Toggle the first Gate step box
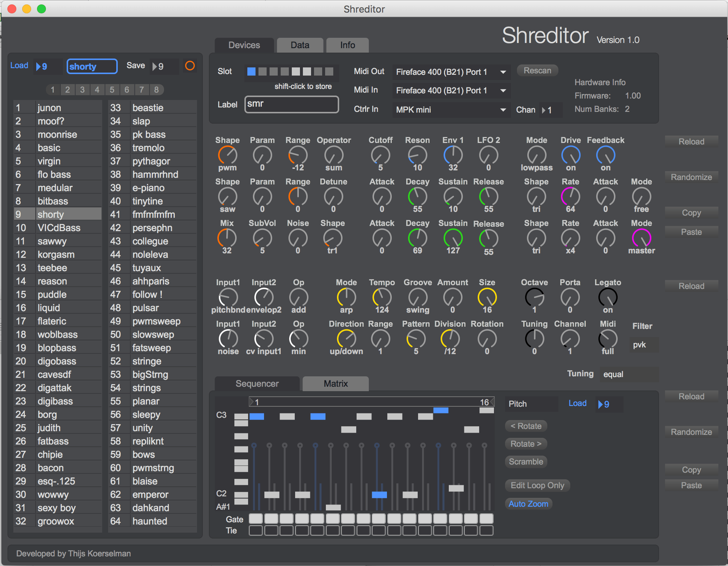Image resolution: width=728 pixels, height=566 pixels. point(256,519)
